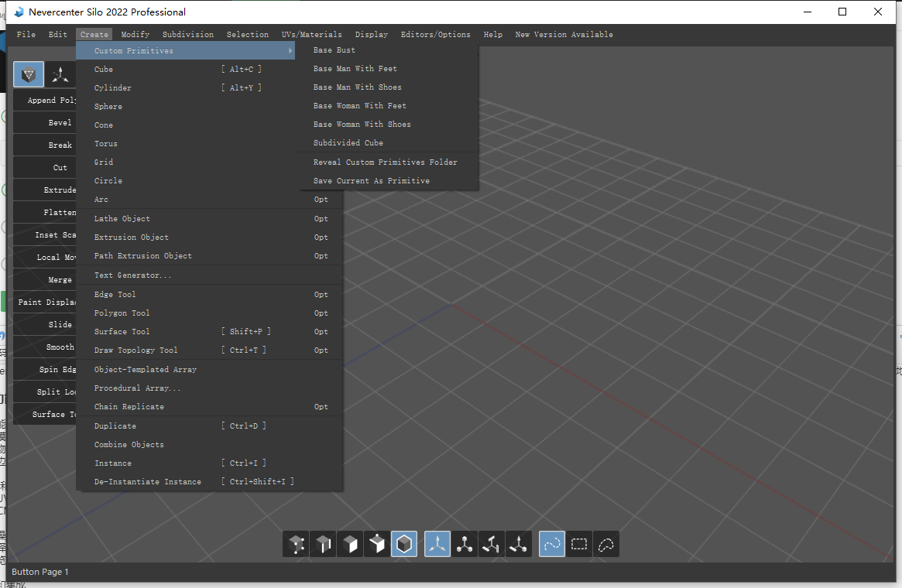Viewport: 902px width, 588px height.
Task: Open the Edit menu
Action: pos(57,35)
